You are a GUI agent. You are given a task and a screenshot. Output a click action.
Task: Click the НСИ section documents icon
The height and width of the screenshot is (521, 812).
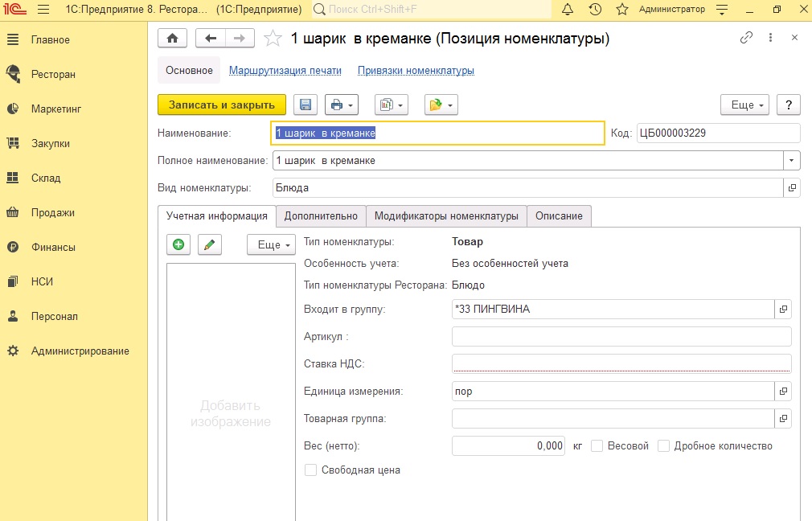tap(13, 281)
